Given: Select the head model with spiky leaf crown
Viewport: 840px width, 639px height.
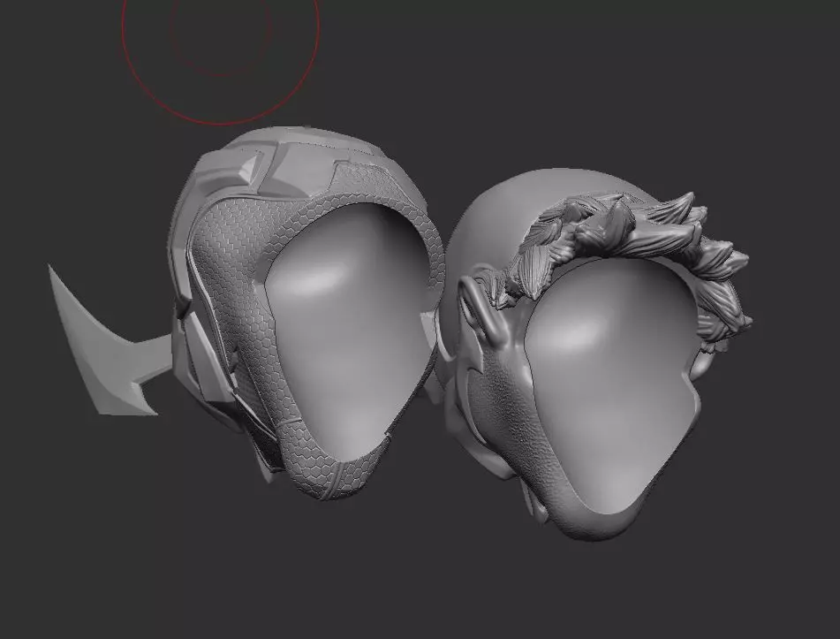Looking at the screenshot, I should point(594,354).
